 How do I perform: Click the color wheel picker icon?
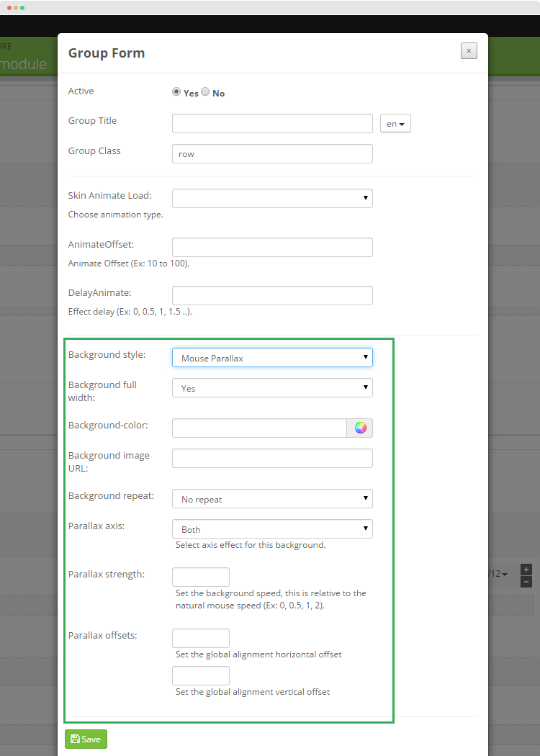[x=360, y=428]
